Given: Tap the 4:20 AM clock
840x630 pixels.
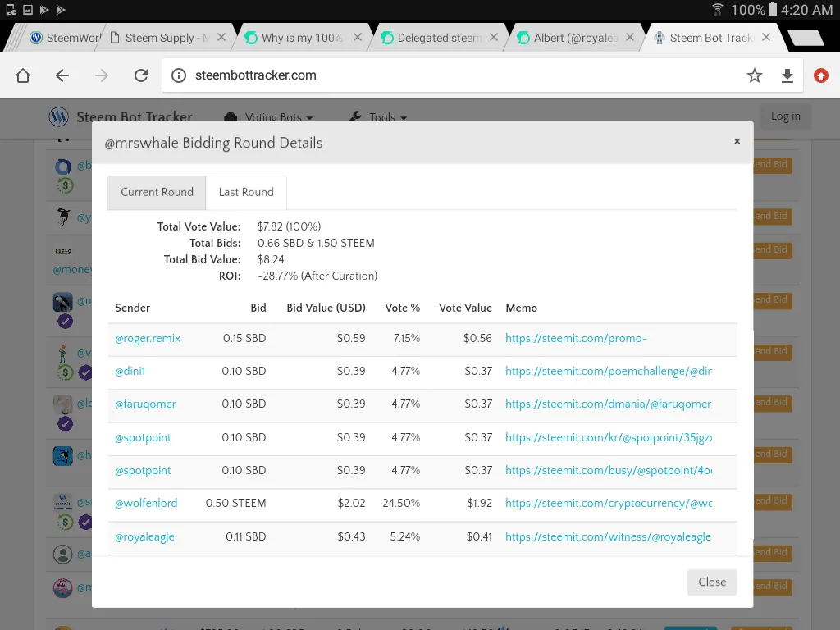Looking at the screenshot, I should pos(806,10).
